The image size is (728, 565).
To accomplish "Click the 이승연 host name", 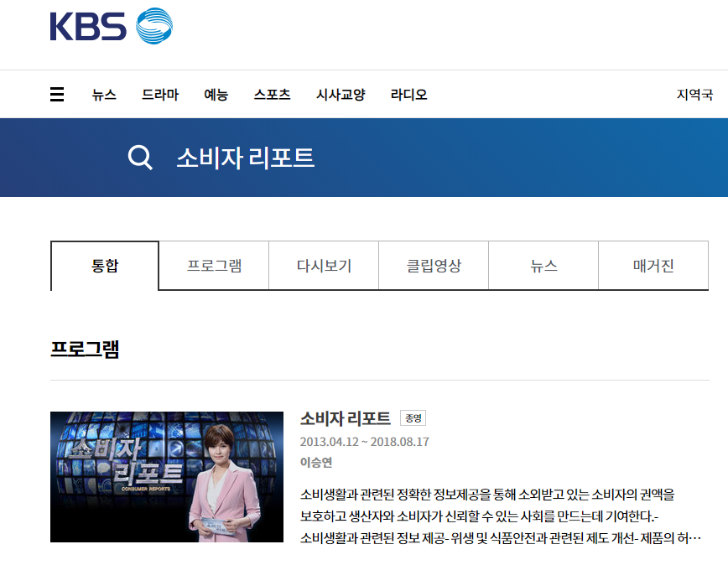I will point(316,462).
